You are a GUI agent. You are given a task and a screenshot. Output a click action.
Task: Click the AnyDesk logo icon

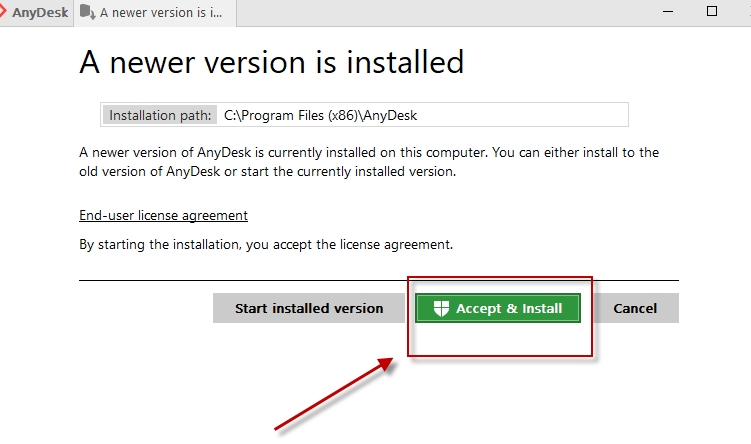[x=4, y=13]
